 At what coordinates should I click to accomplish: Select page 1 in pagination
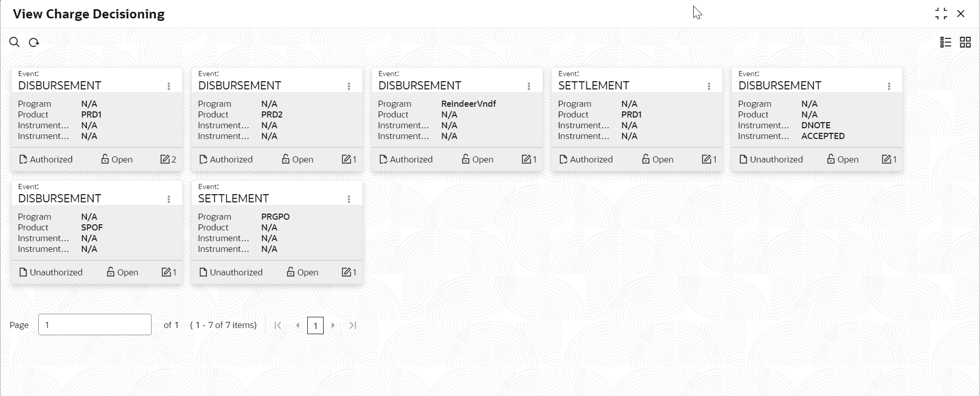pyautogui.click(x=315, y=325)
